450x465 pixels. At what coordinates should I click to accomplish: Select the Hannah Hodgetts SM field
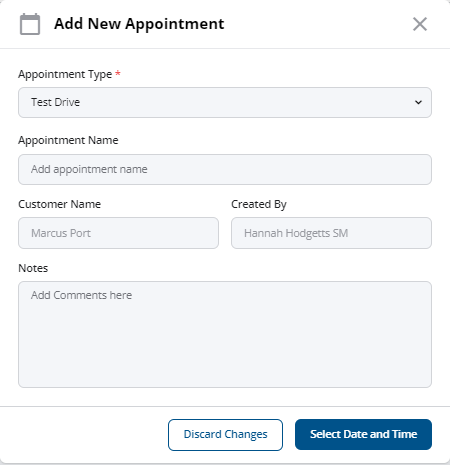click(331, 233)
